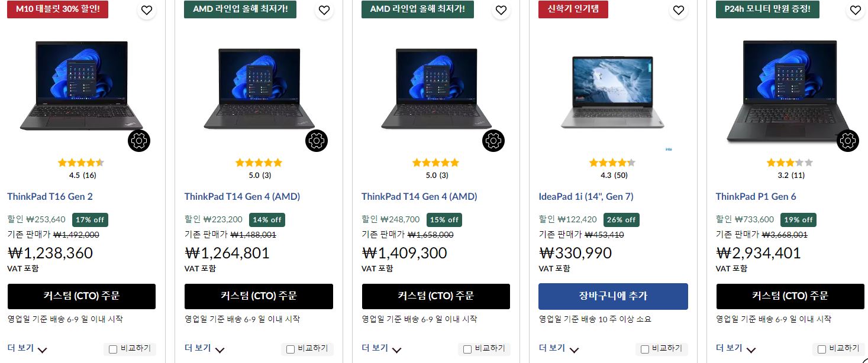
Task: Add ThinkPad T16 Gen 2 to wishlist heart
Action: 146,10
